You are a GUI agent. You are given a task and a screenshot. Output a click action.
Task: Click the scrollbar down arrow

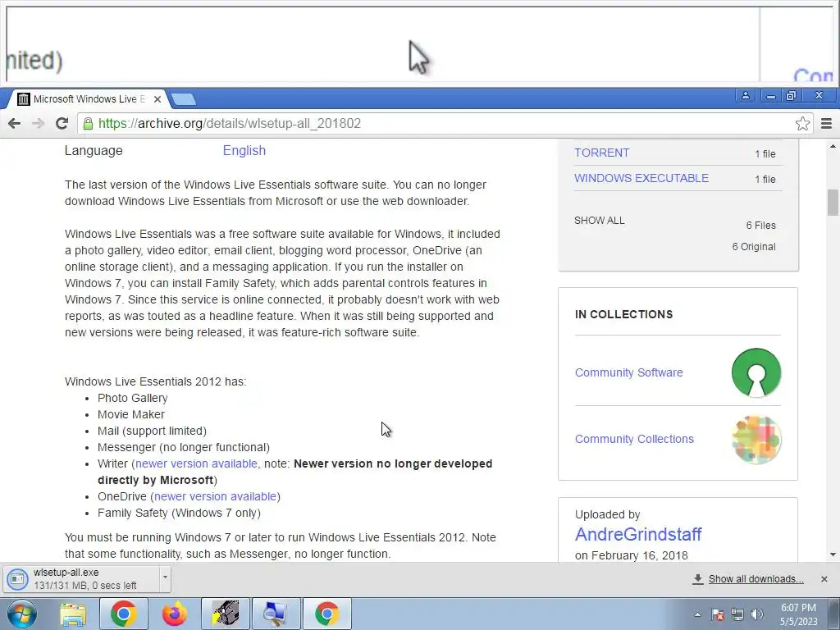point(833,555)
